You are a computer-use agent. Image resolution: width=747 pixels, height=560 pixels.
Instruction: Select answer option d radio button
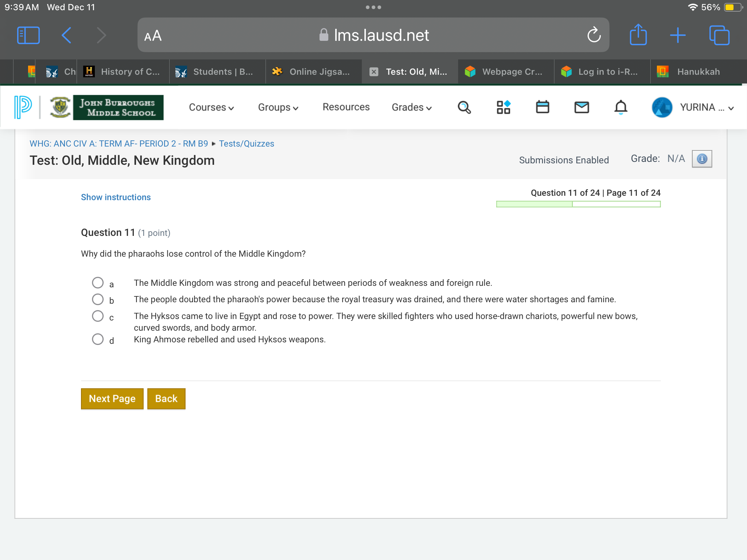pos(98,339)
